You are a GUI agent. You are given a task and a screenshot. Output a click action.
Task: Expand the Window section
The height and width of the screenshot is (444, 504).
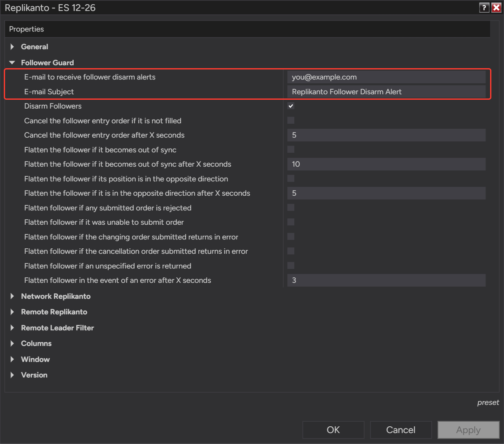12,359
